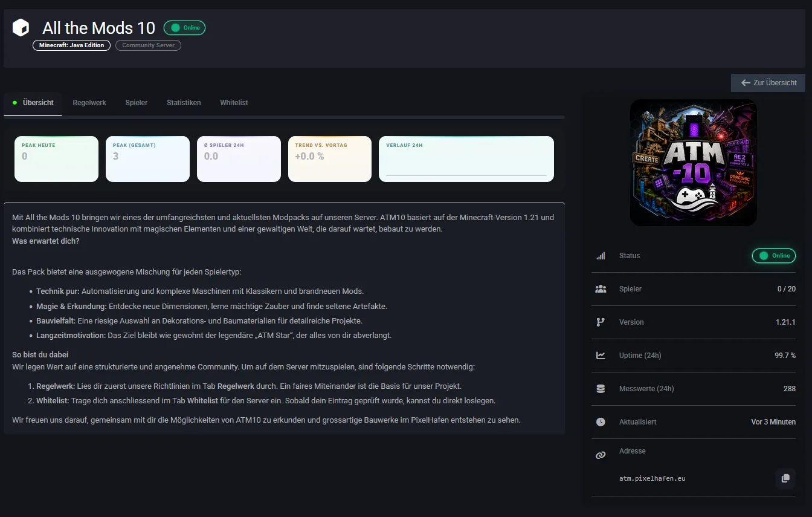The image size is (812, 517).
Task: Click the signal bars Status icon
Action: pos(601,256)
